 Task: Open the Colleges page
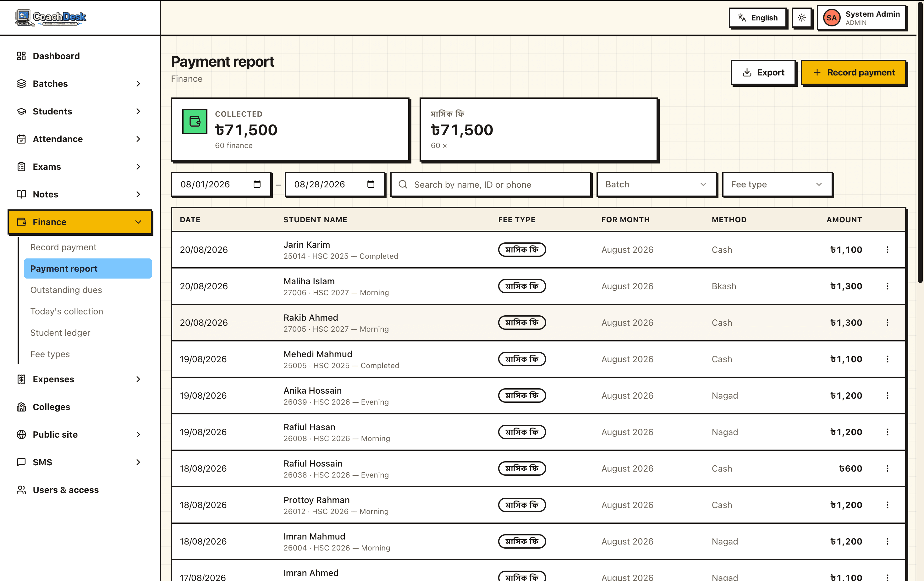(52, 407)
